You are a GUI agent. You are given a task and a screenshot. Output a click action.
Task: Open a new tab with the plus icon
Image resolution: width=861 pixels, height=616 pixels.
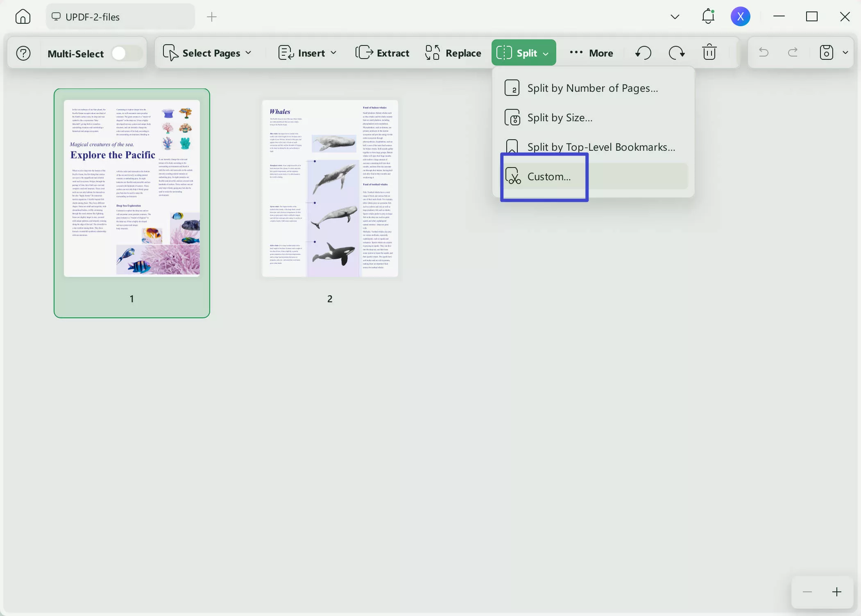[x=212, y=17]
